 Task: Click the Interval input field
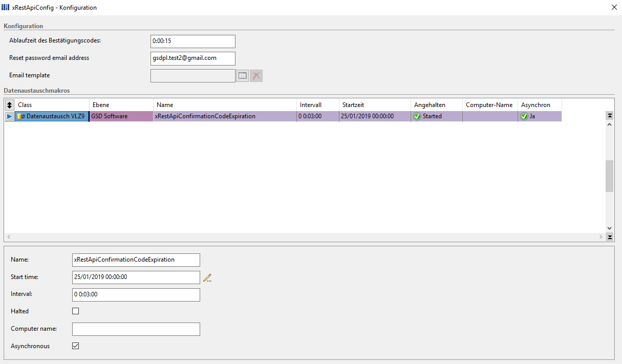(136, 295)
